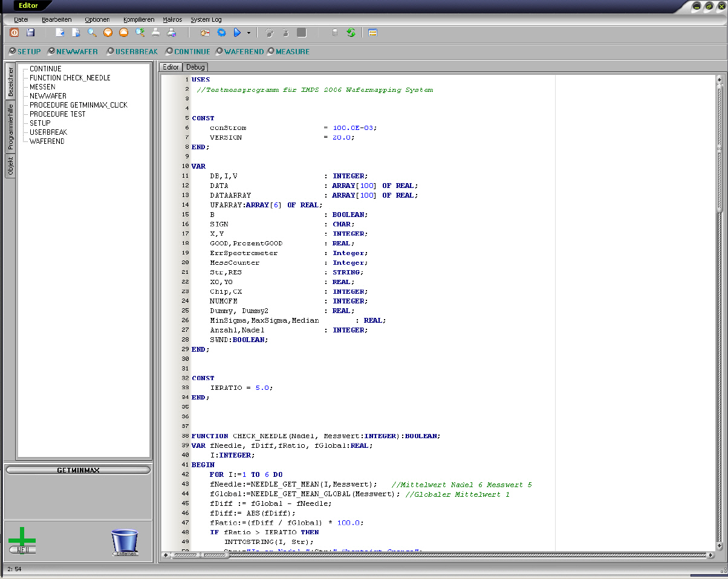Open the Programmhilfe vertical side tab
Screen dimensions: 728x579
[10, 127]
